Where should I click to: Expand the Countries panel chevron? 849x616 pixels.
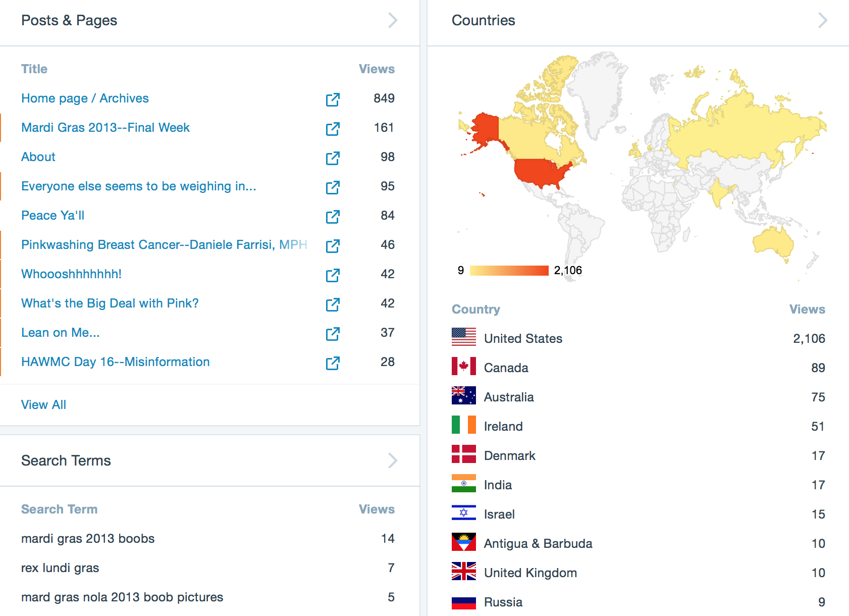point(823,21)
